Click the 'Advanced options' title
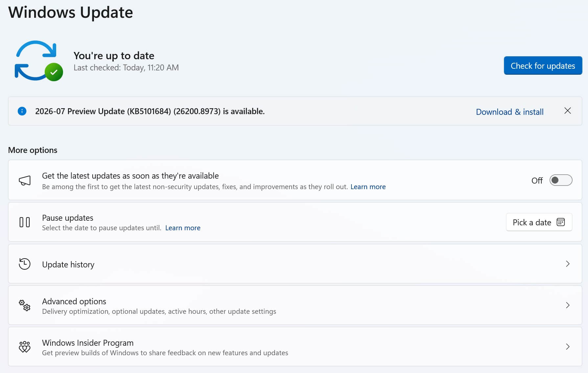The image size is (588, 373). tap(74, 301)
